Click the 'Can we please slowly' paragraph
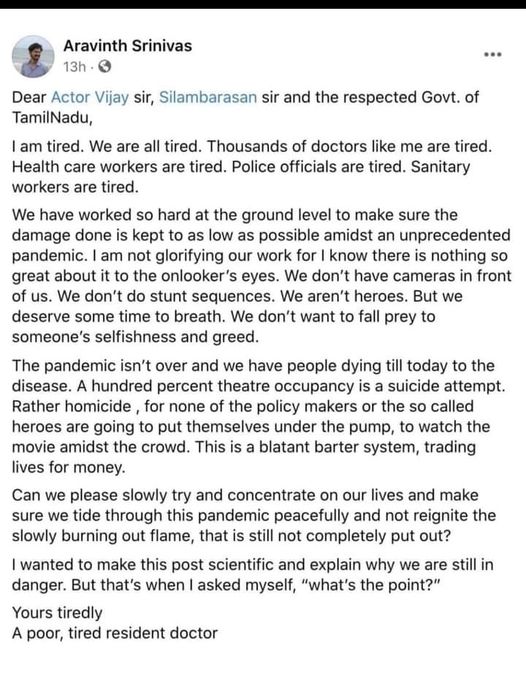 point(254,515)
